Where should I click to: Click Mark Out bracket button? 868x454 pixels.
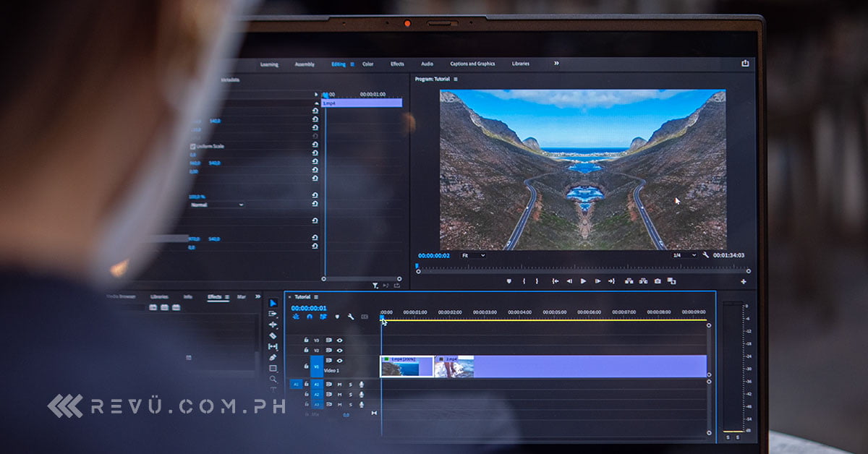tap(537, 280)
